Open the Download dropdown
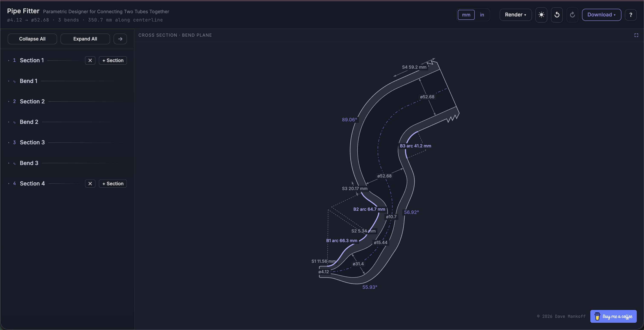 pos(601,15)
